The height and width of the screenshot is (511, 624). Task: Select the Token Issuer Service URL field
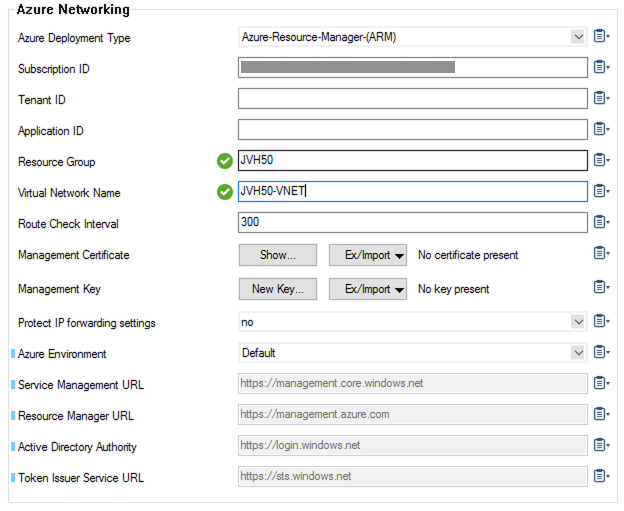coord(413,476)
